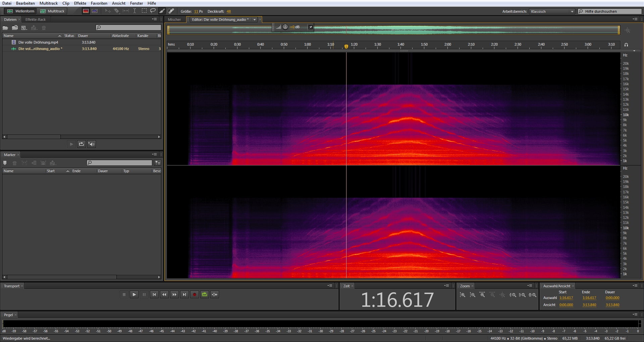This screenshot has width=644, height=342.
Task: Open the Effekte menu
Action: [80, 3]
